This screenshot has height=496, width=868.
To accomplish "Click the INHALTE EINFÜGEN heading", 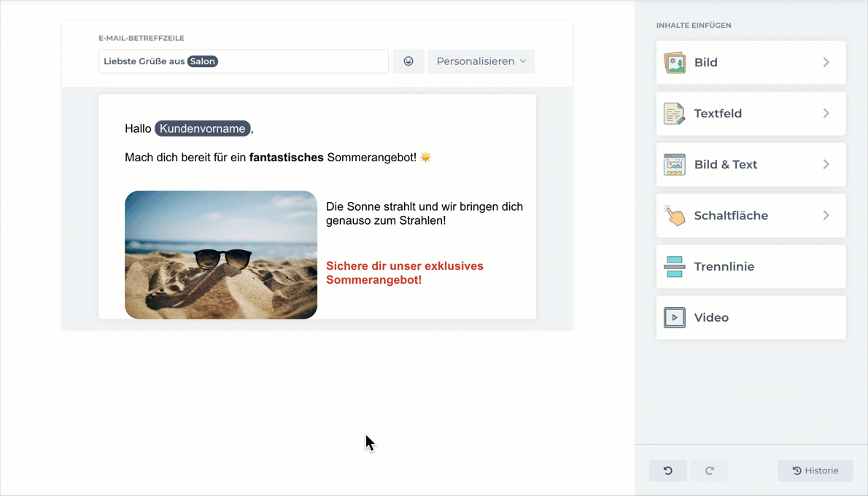I will 694,26.
